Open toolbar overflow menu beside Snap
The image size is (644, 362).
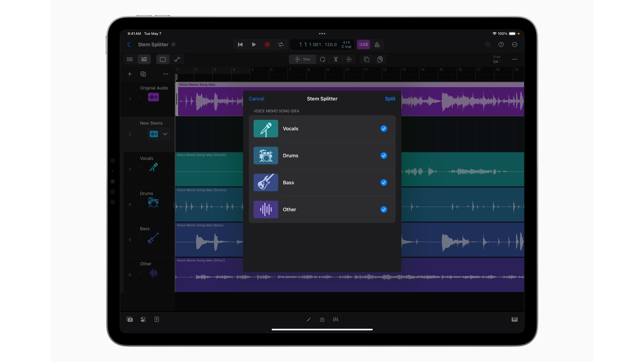tap(515, 59)
